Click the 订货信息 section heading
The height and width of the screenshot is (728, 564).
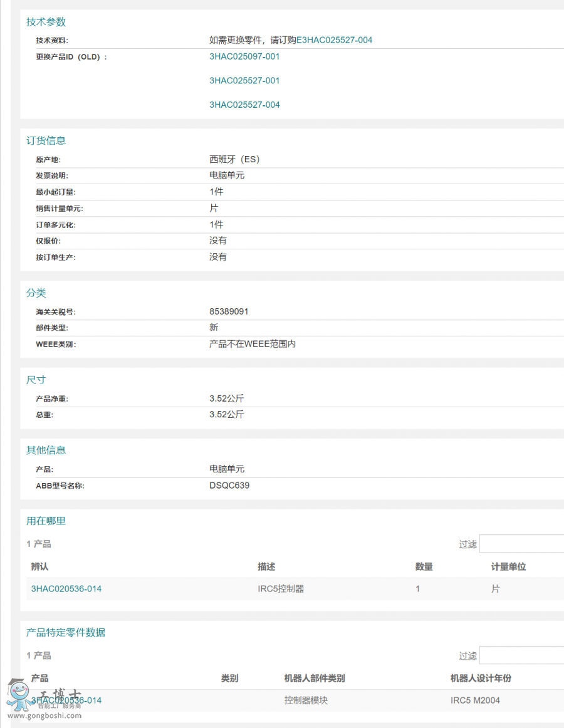click(46, 141)
